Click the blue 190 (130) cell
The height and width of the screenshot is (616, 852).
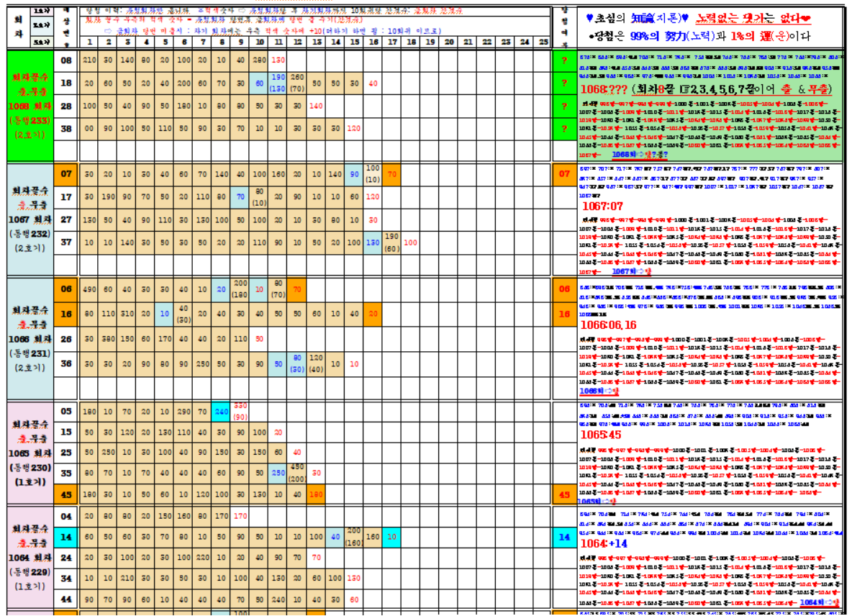(278, 83)
